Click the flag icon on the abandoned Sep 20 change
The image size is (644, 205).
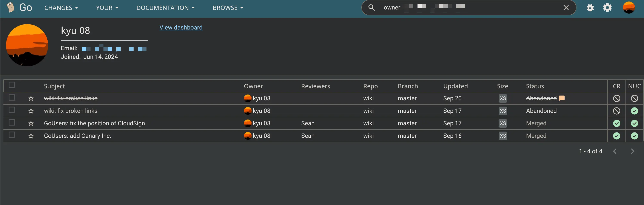click(x=561, y=98)
